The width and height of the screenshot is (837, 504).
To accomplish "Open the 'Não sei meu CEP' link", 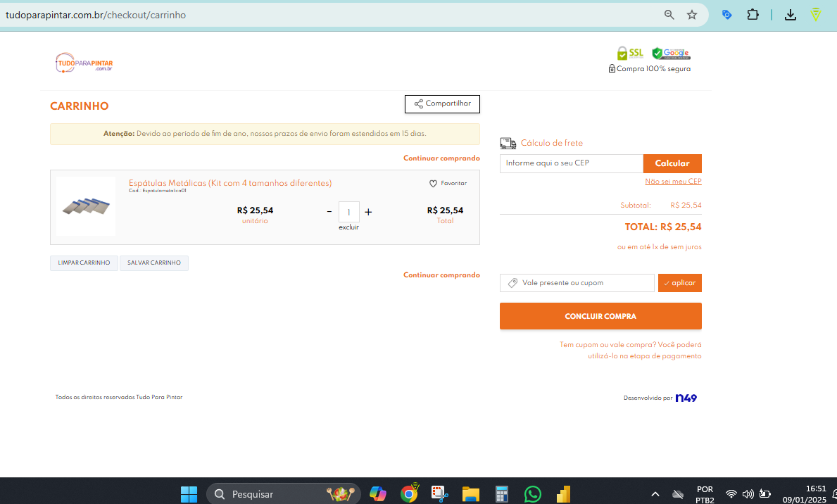I will (673, 182).
